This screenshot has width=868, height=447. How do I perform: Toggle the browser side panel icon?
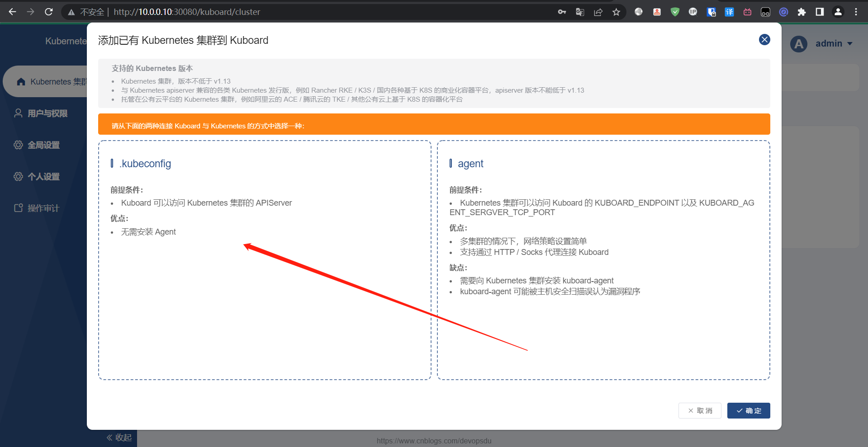(820, 12)
